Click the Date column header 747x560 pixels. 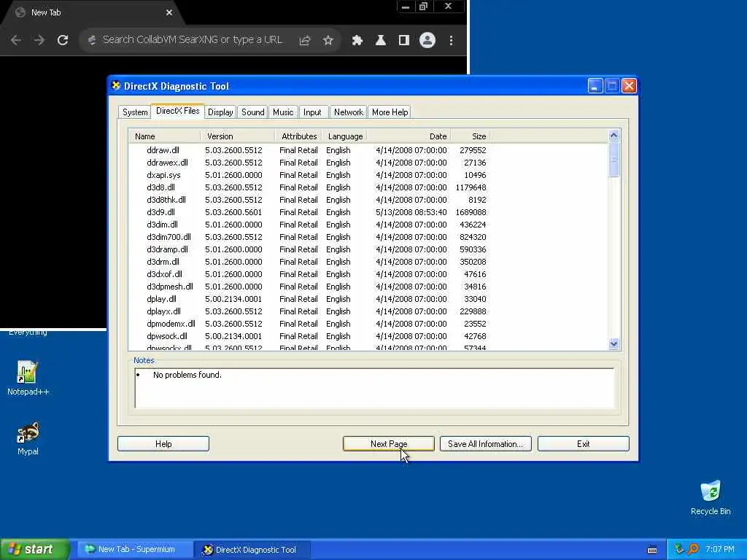pos(409,136)
